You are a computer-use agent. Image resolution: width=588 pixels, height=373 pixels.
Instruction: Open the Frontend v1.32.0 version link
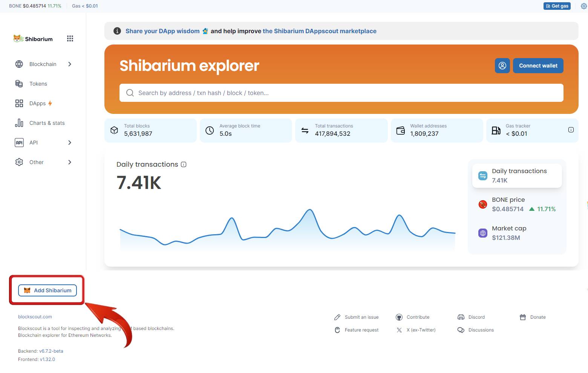(47, 359)
